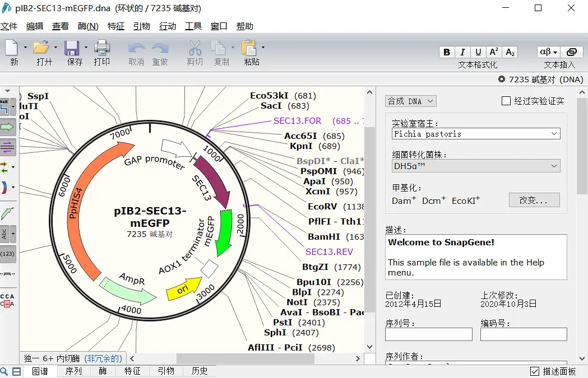Expand the arrow next to the New file icon

coord(25,47)
